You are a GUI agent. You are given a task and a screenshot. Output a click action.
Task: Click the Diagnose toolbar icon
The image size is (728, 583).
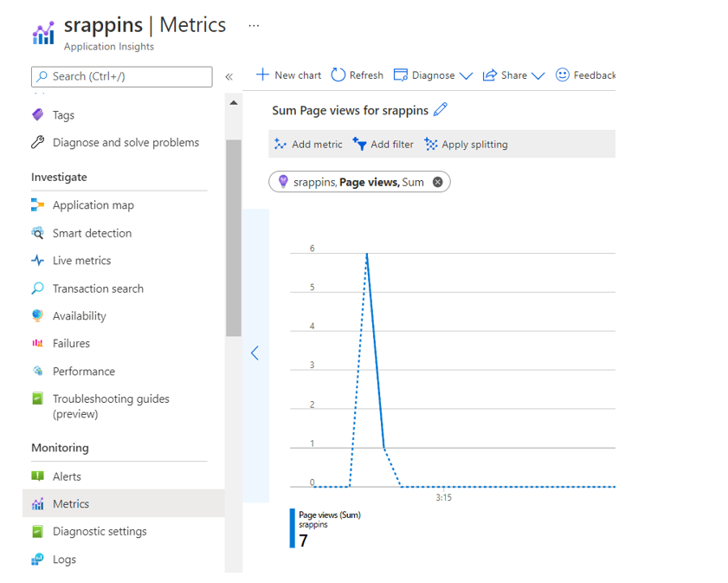pyautogui.click(x=400, y=74)
